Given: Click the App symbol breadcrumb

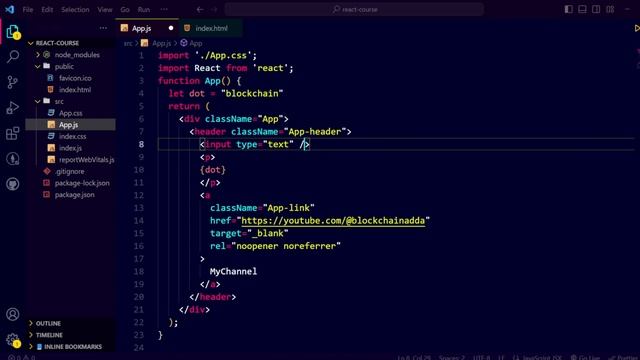Looking at the screenshot, I should click(x=196, y=43).
